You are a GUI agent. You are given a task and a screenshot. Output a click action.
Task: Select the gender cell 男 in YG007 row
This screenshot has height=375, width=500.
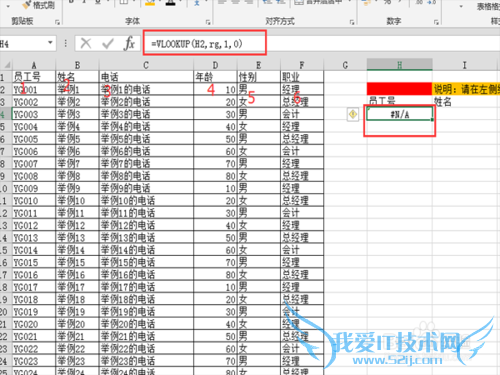coord(259,164)
